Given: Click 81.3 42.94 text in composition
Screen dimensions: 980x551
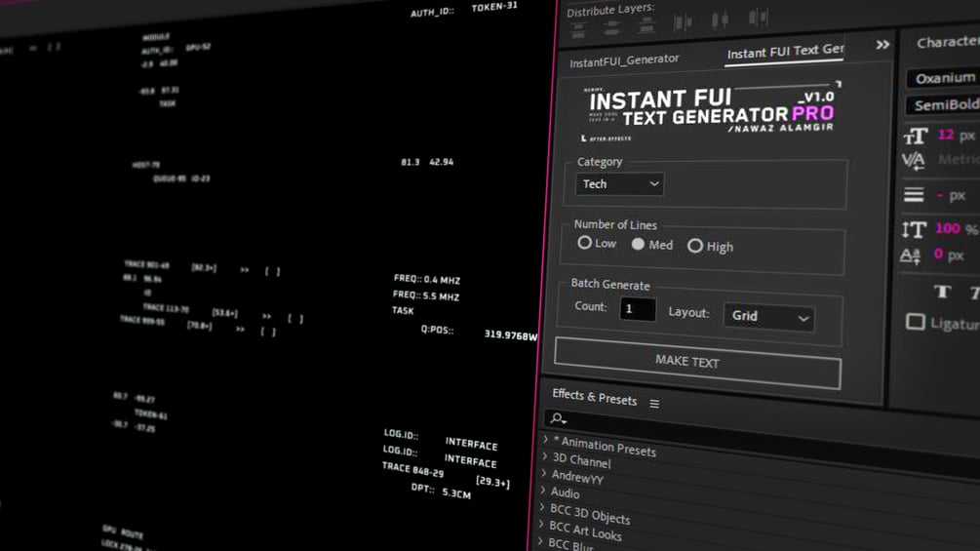Looking at the screenshot, I should (x=427, y=162).
